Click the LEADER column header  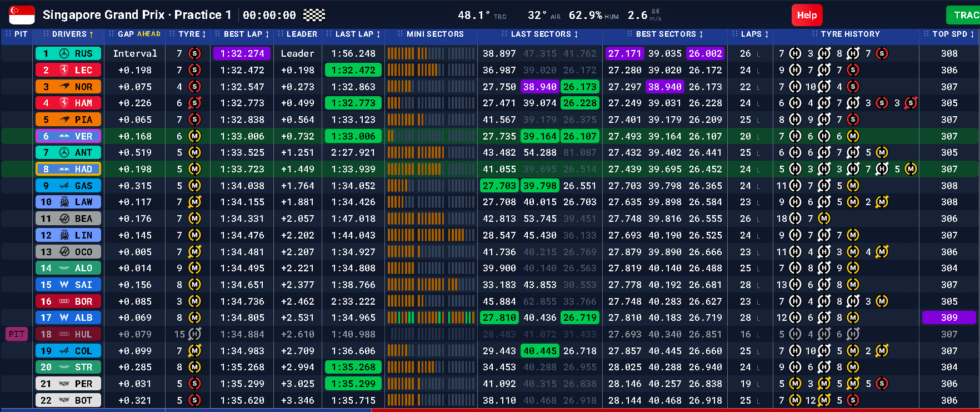[x=302, y=34]
